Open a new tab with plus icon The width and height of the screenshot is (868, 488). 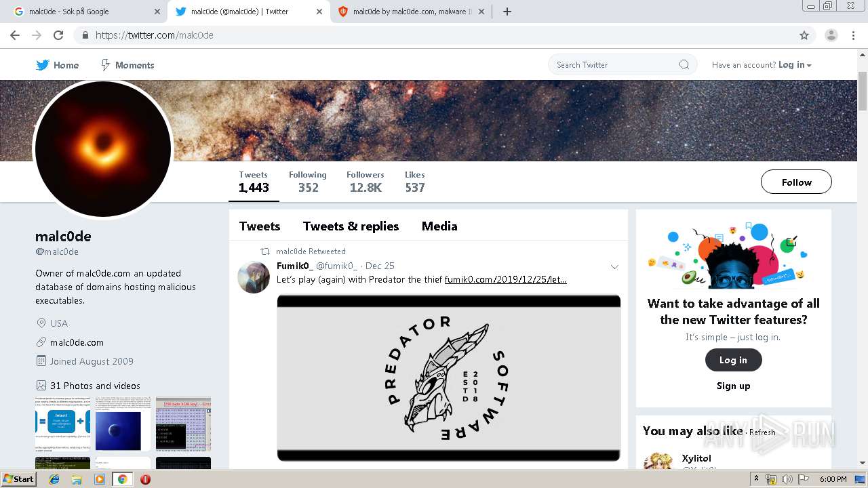(507, 12)
